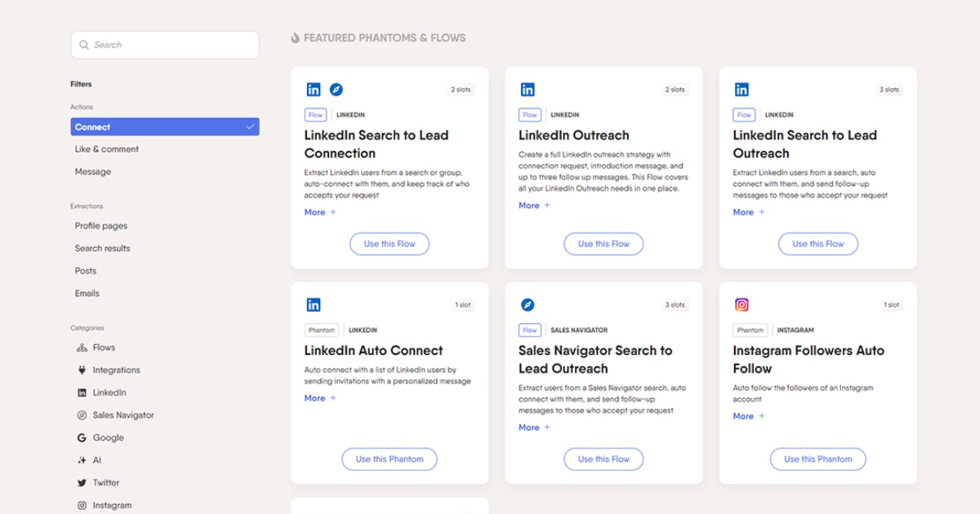Screen dimensions: 980x514
Task: Select the Profile pages extraction filter
Action: pyautogui.click(x=101, y=226)
